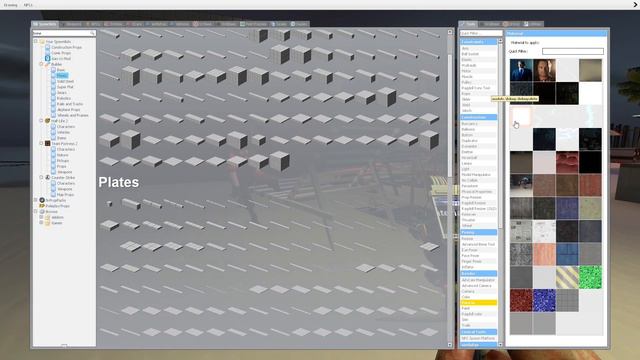
Task: Collapse the Half-Life 2 tree node
Action: point(41,121)
